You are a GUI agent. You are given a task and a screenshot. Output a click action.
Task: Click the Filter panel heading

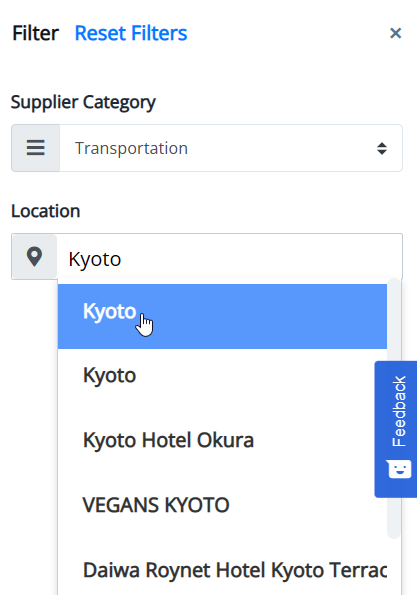pyautogui.click(x=36, y=33)
